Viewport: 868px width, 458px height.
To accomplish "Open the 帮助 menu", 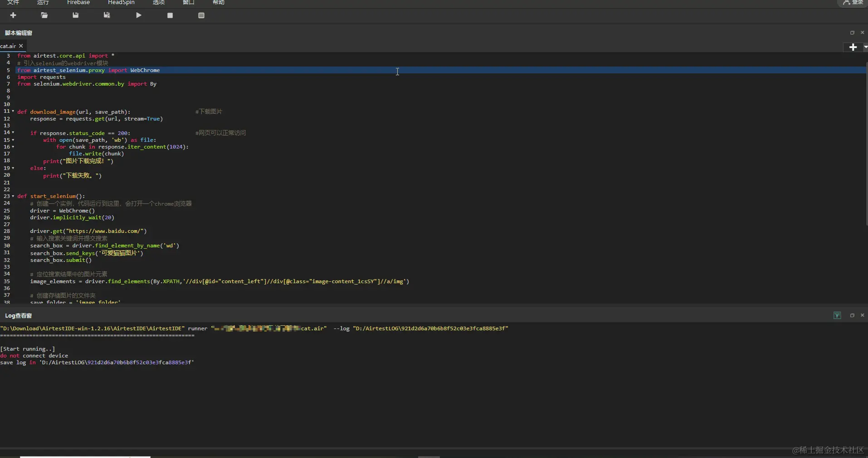I will [x=219, y=2].
